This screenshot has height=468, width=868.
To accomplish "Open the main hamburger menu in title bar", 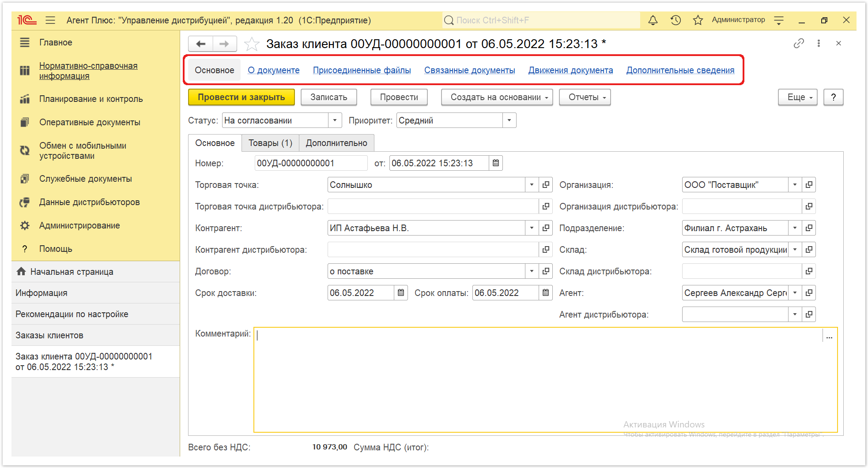I will point(50,20).
